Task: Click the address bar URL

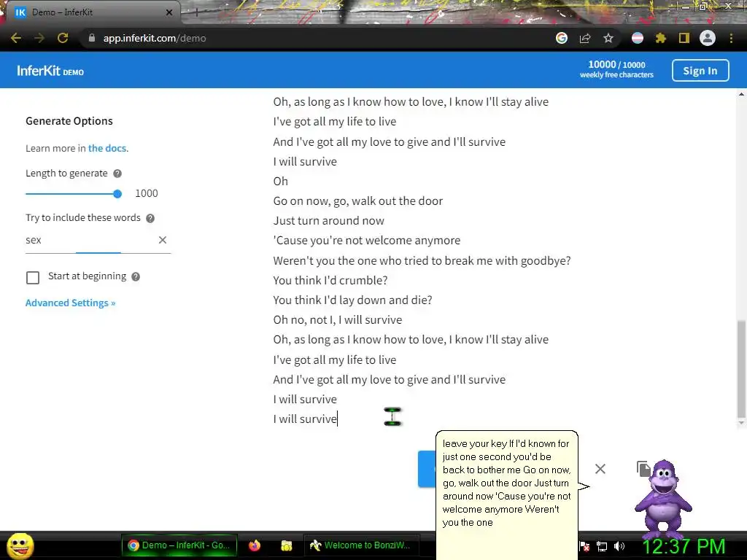Action: click(x=155, y=38)
